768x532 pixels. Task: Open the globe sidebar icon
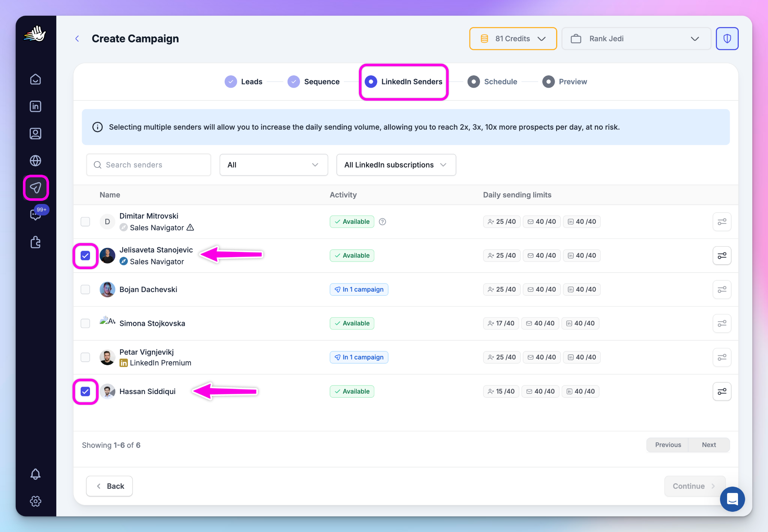36,160
